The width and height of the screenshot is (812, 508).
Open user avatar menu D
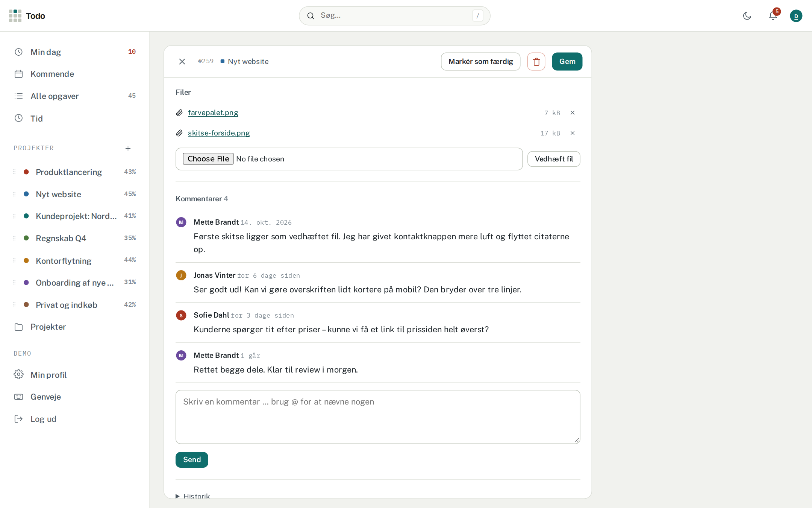(x=796, y=16)
